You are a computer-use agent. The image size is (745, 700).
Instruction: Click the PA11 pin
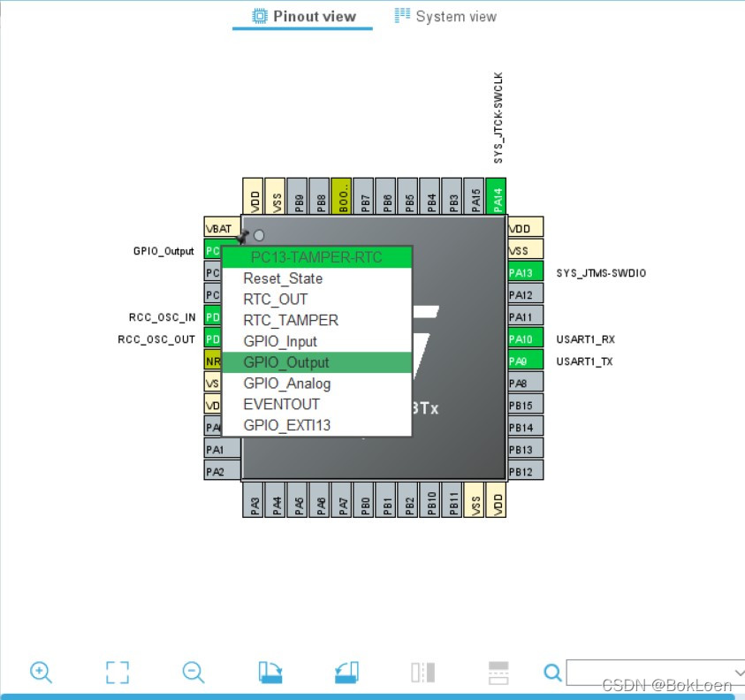coord(526,316)
